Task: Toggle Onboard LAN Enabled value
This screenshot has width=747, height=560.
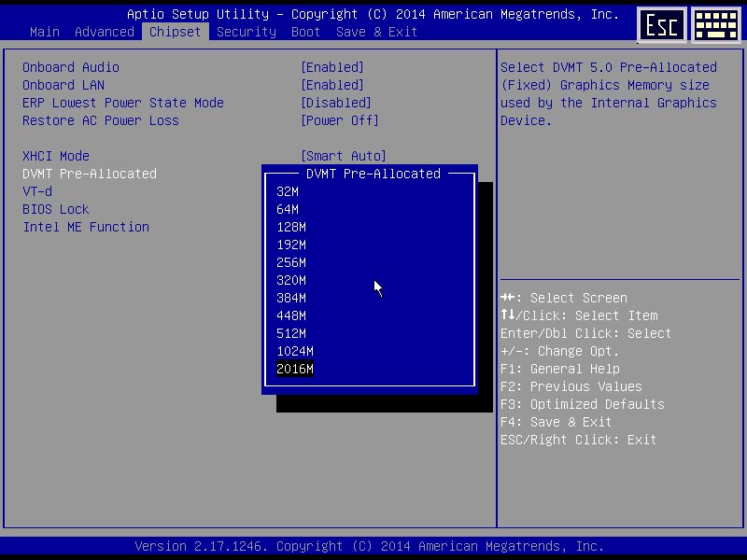Action: click(332, 85)
